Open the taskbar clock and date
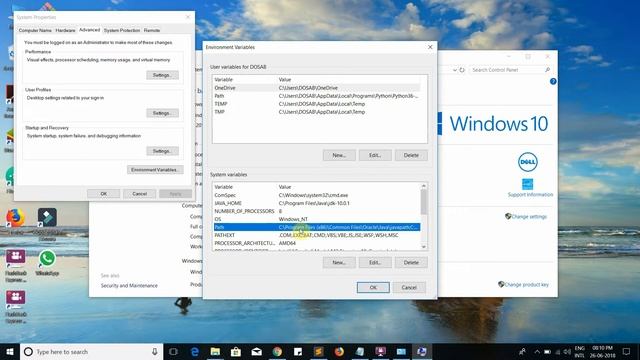 (602, 351)
